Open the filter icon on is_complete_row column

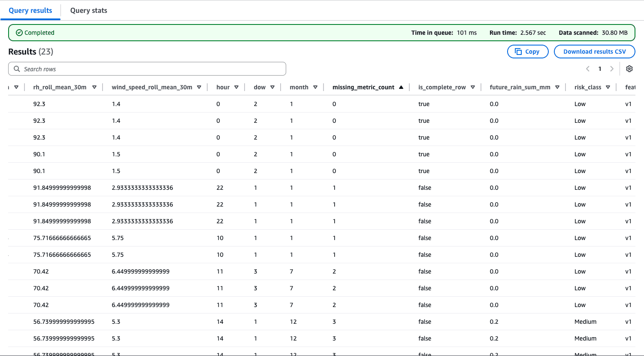click(x=473, y=87)
